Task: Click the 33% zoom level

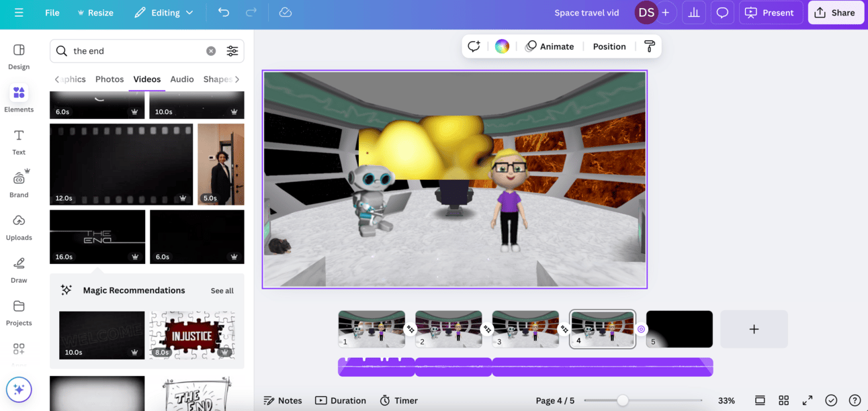Action: click(726, 400)
